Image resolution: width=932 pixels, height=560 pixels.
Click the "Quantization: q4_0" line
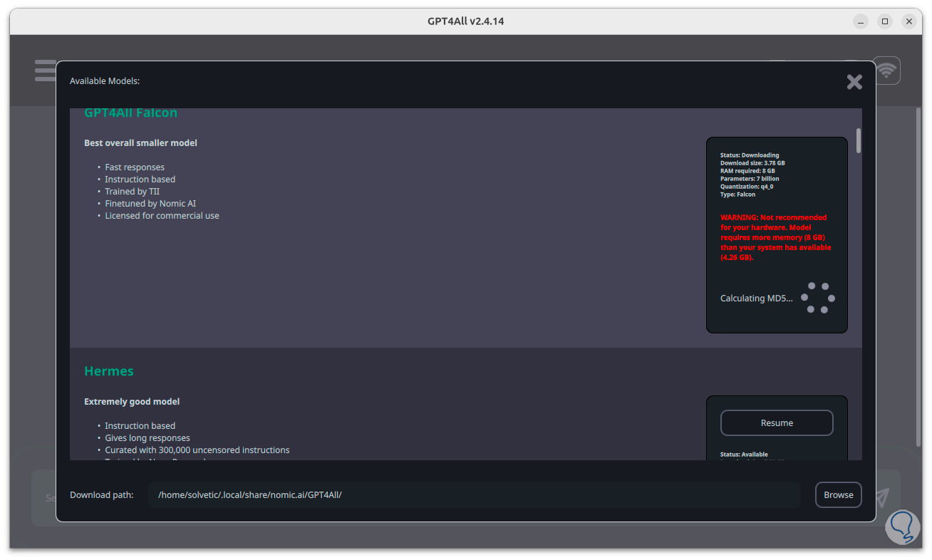click(x=747, y=187)
